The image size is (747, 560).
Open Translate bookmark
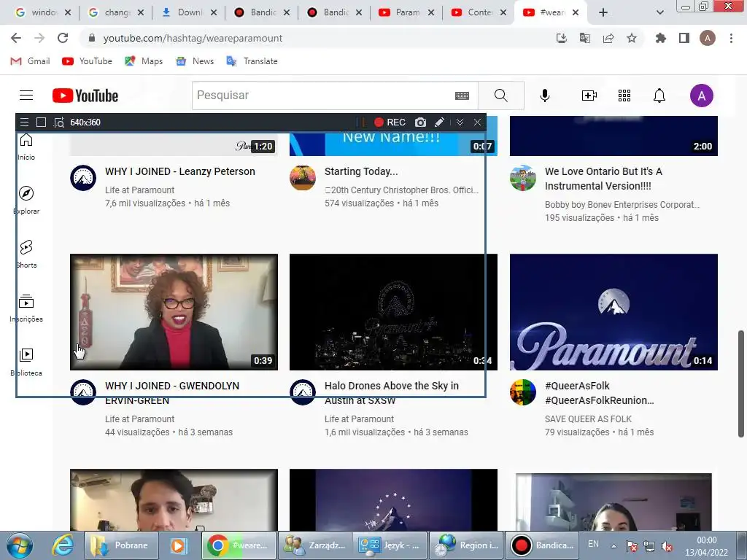[x=252, y=61]
